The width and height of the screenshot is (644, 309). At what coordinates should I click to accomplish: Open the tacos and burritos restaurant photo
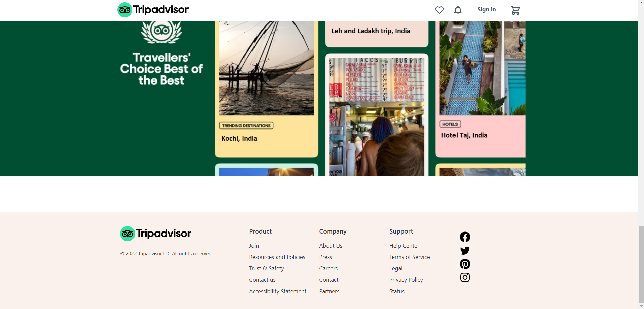tap(376, 117)
